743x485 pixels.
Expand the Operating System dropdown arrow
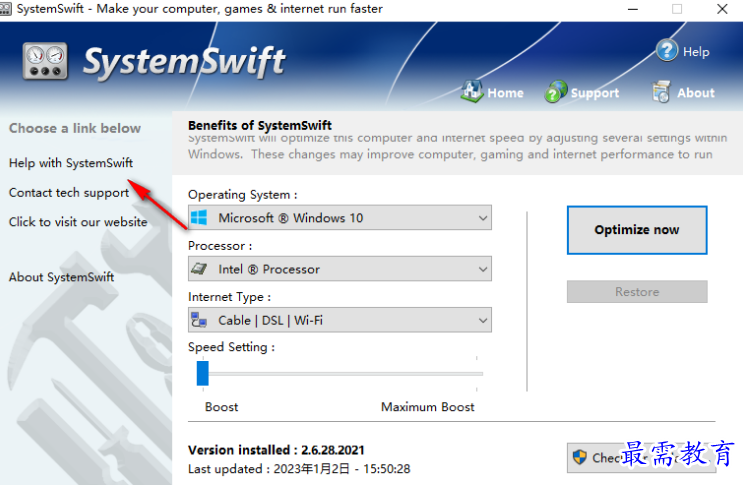pyautogui.click(x=482, y=218)
